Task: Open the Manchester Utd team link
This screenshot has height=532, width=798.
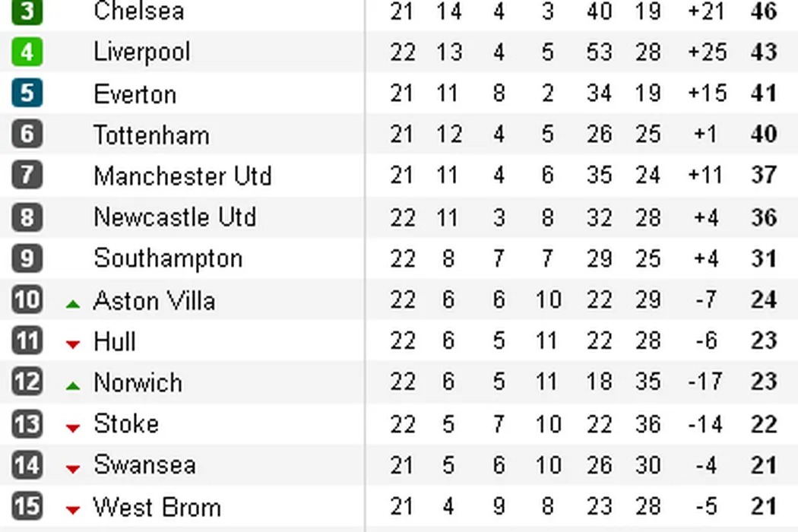Action: [x=182, y=176]
